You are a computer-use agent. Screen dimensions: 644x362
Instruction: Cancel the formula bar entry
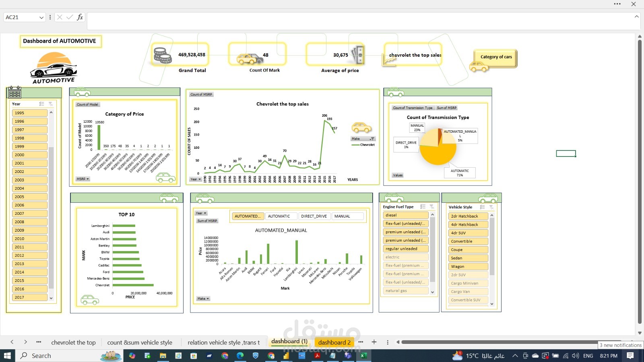(x=60, y=17)
